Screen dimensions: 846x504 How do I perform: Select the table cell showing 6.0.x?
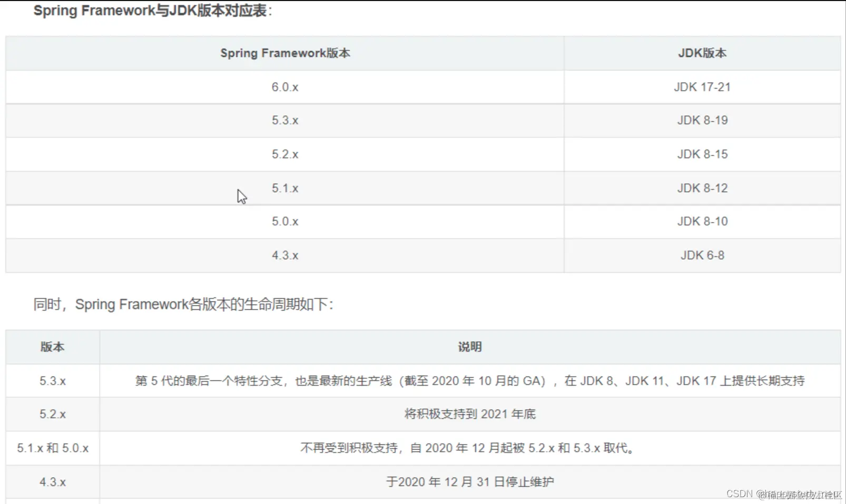pyautogui.click(x=285, y=87)
